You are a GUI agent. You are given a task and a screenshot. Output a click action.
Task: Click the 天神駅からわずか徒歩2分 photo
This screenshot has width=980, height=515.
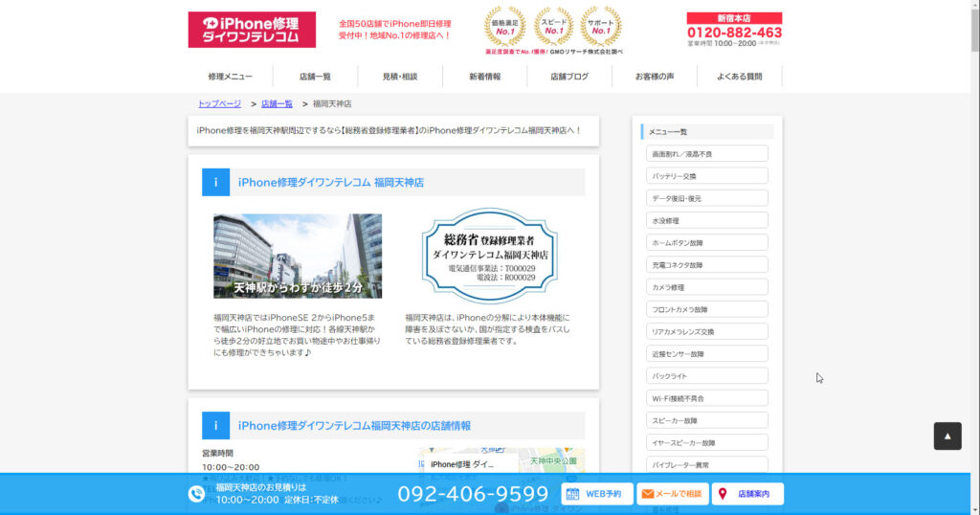(x=298, y=256)
